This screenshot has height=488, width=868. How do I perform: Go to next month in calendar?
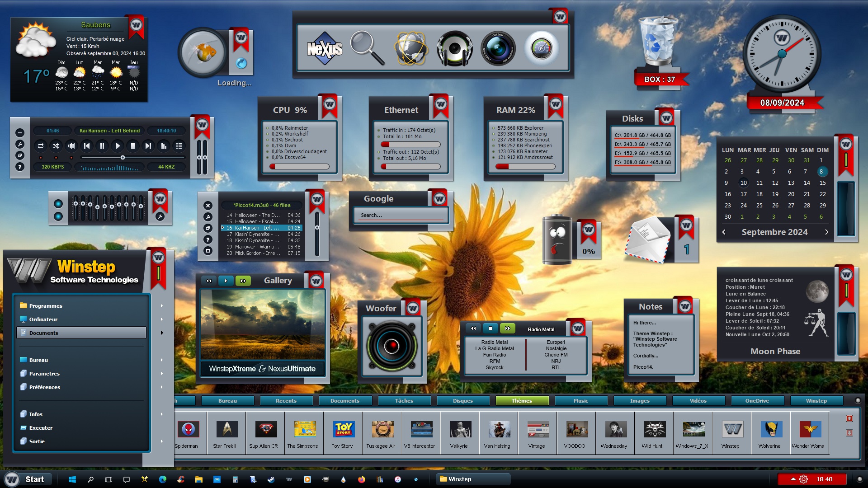point(827,232)
